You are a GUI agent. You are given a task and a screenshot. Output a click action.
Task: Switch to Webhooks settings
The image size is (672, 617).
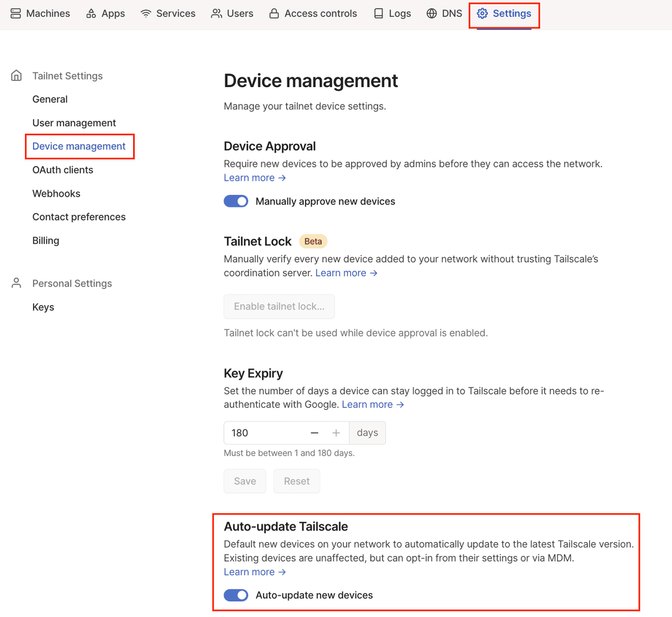tap(56, 193)
